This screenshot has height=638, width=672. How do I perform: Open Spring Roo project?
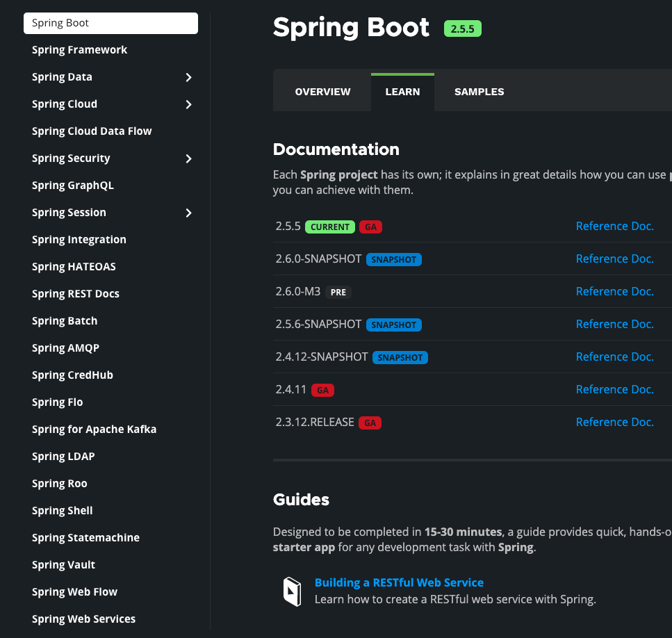59,483
